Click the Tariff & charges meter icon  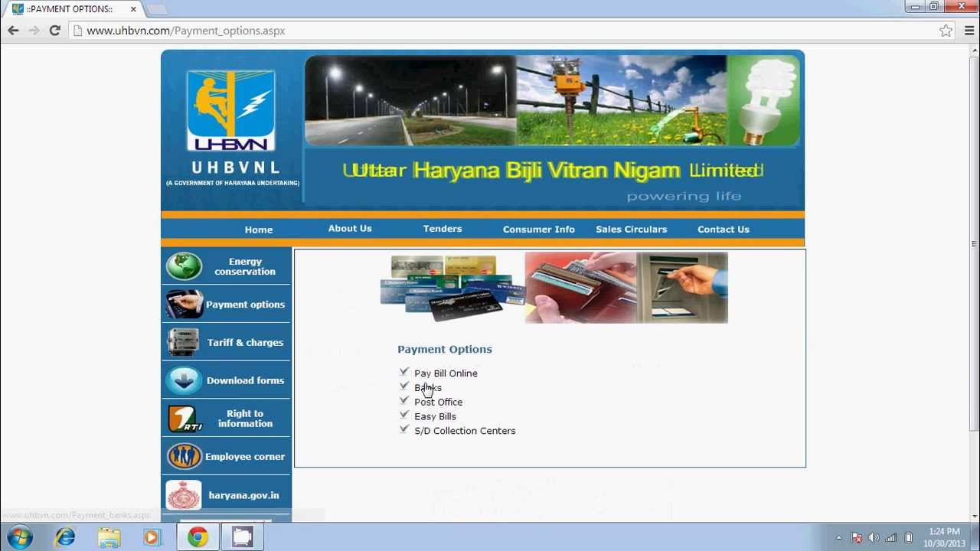pos(184,342)
